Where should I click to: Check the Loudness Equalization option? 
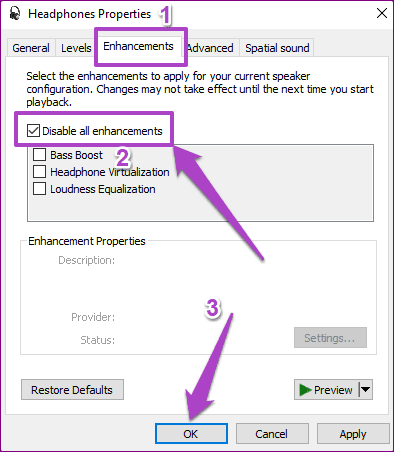point(39,189)
